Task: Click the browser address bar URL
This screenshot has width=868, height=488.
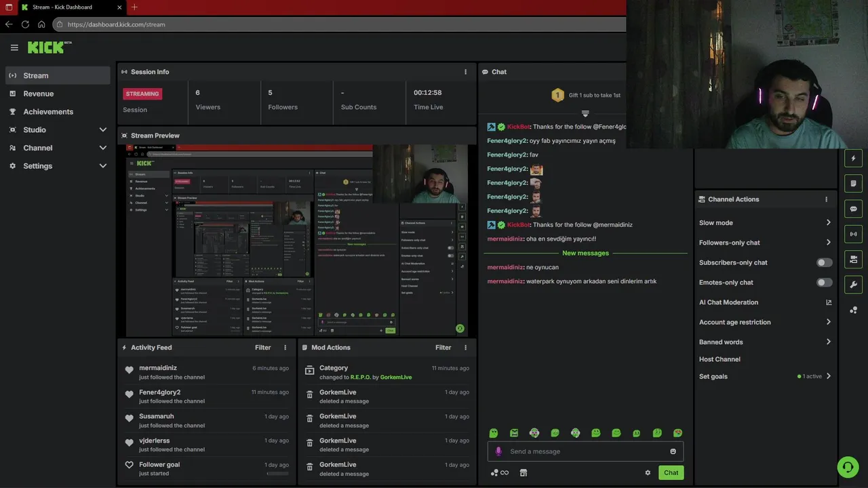Action: tap(117, 24)
